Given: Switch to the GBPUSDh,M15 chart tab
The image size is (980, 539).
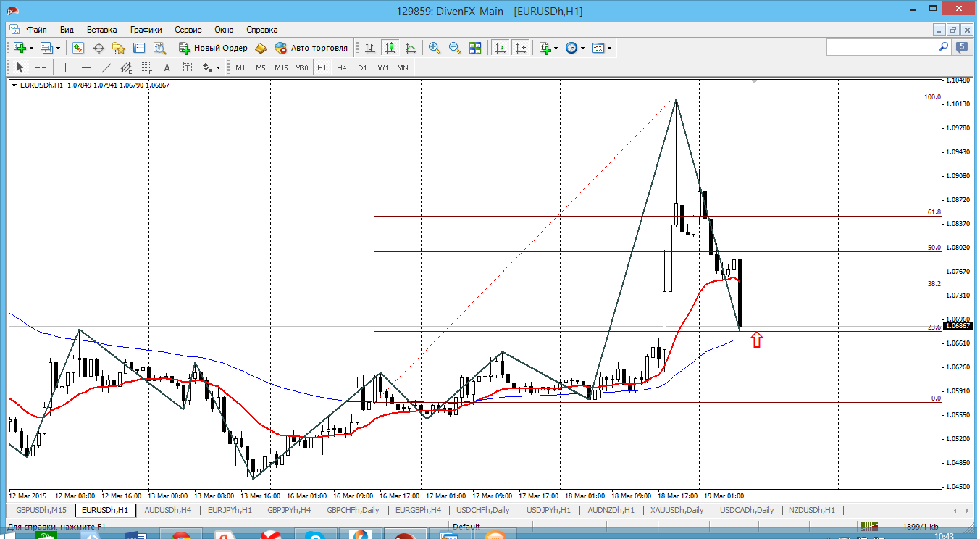Looking at the screenshot, I should pyautogui.click(x=41, y=510).
